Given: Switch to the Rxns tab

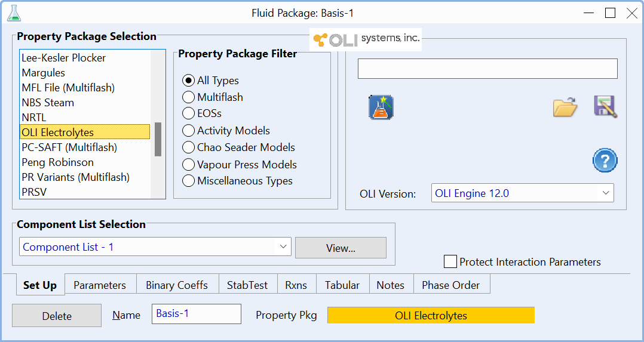Looking at the screenshot, I should (x=296, y=285).
